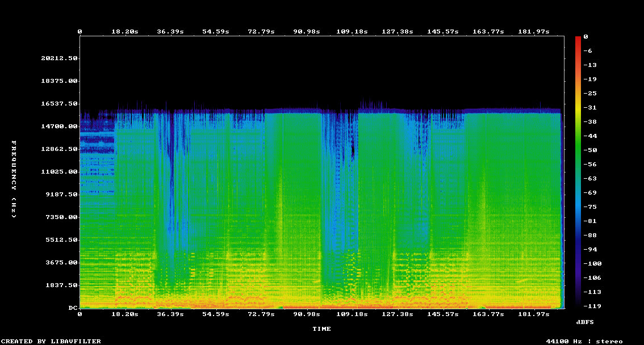
Task: Click the 109.18s label on bottom axis
Action: pos(352,314)
